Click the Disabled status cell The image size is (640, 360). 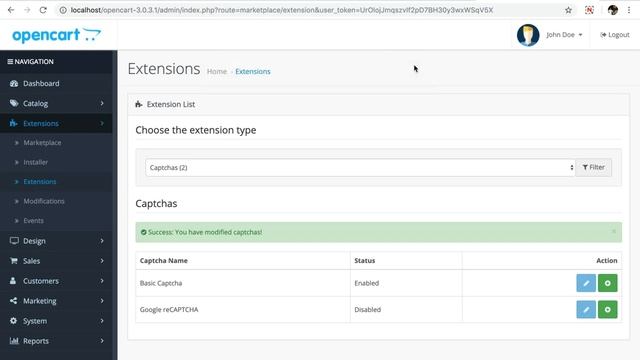(406, 310)
